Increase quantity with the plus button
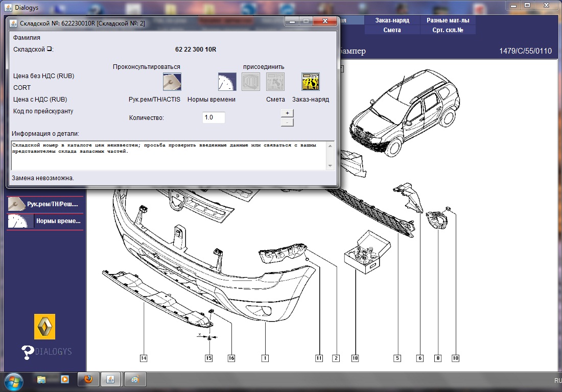The height and width of the screenshot is (392, 562). (x=287, y=113)
